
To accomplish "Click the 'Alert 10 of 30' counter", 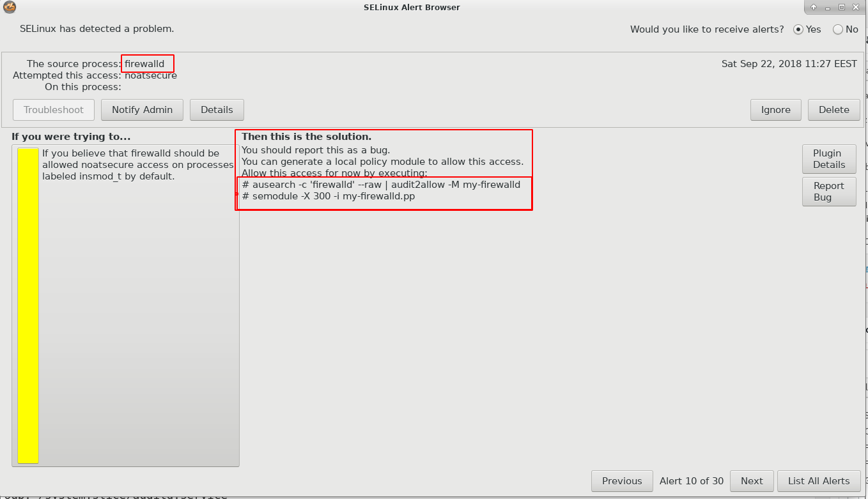I will tap(692, 481).
